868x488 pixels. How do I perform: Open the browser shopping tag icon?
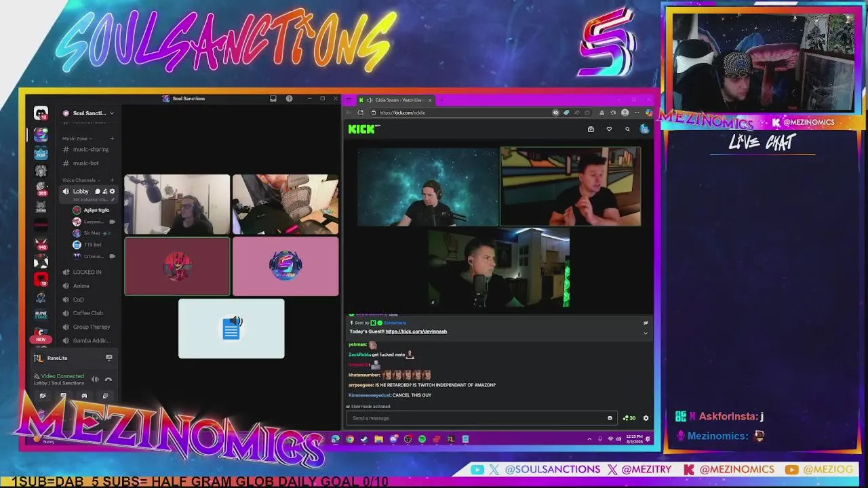[566, 113]
